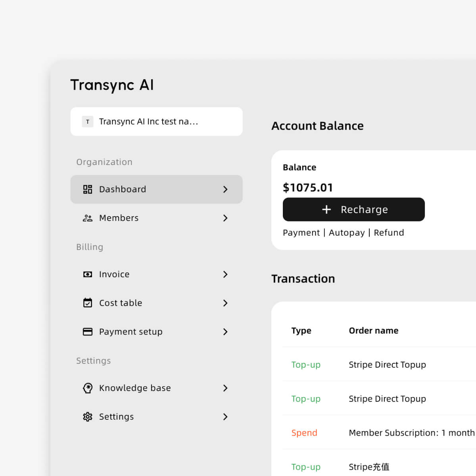
Task: Open the Knowledge base head icon
Action: coord(87,388)
